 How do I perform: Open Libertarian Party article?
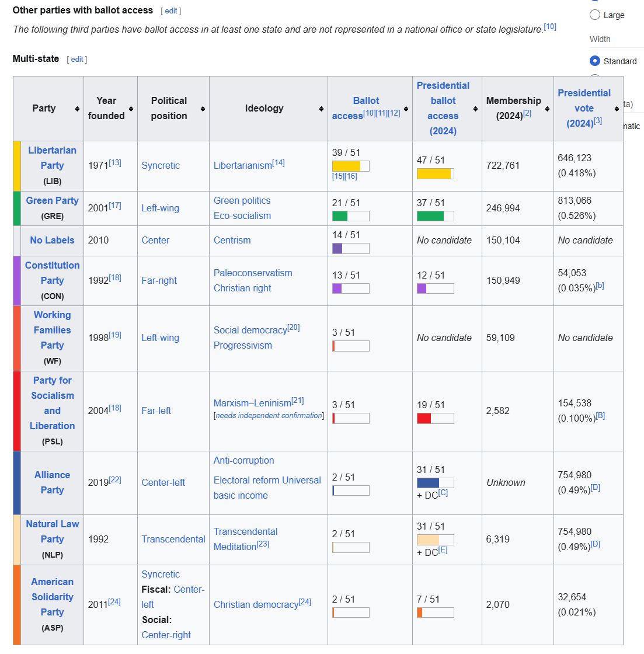52,158
